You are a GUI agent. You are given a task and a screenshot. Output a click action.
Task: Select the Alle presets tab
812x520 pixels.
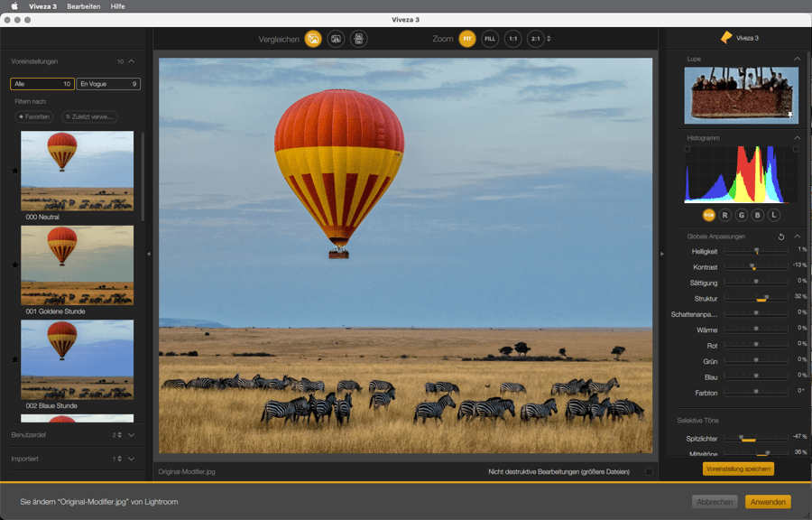42,84
